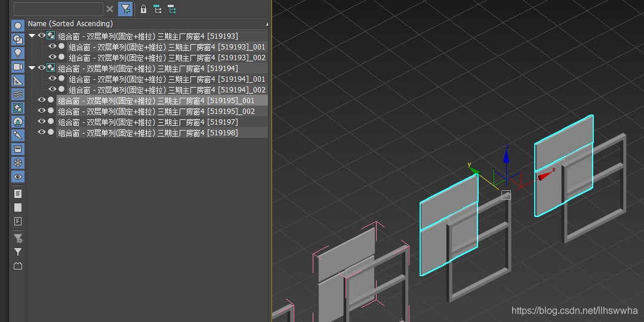Click group icon of row [519193]

click(51, 35)
